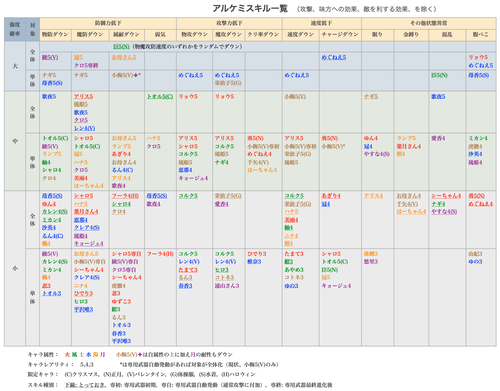Click アリス4 link in the 眠り column
The image size is (500, 391).
[373, 196]
